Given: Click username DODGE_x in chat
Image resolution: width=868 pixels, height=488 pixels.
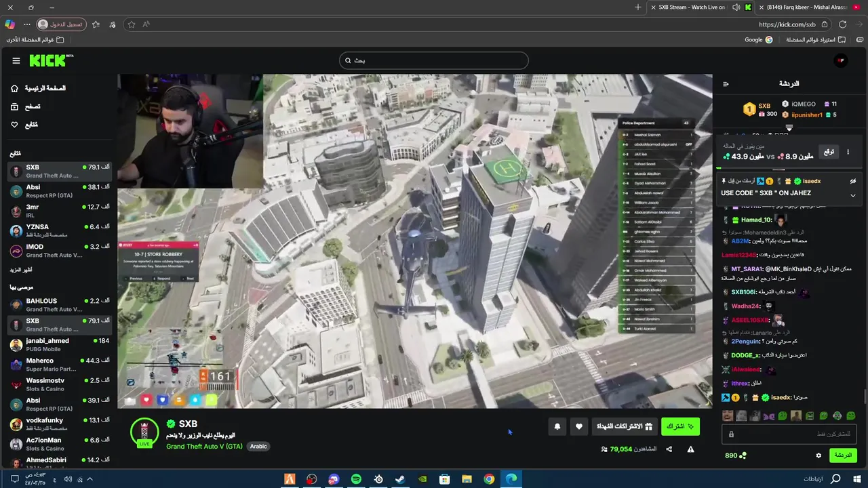Looking at the screenshot, I should pos(745,355).
